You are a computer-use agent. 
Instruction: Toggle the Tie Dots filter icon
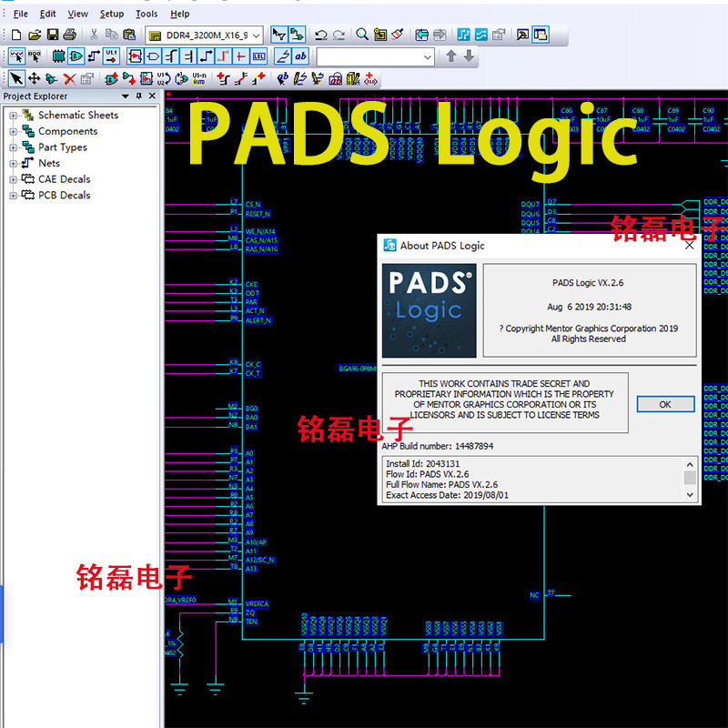tap(241, 56)
